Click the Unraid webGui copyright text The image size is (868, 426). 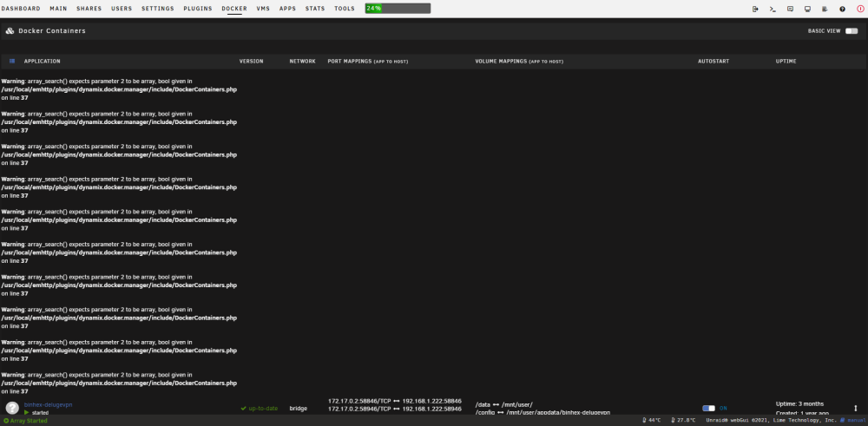pos(772,421)
